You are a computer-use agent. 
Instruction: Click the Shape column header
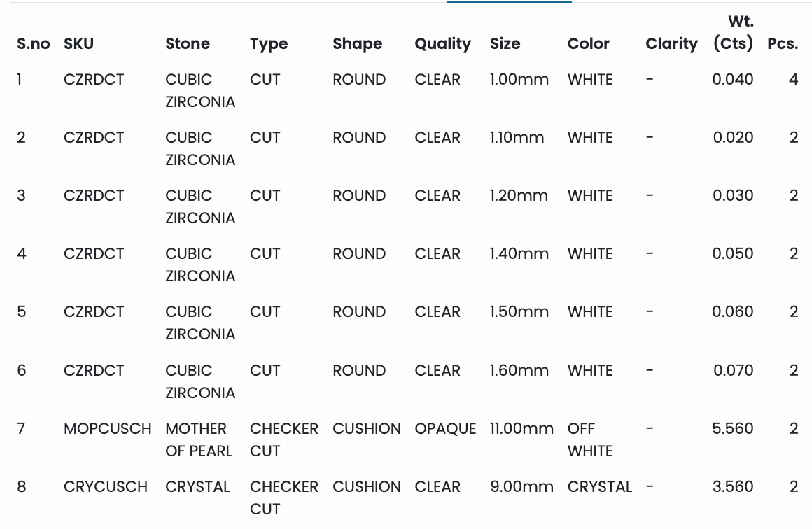pyautogui.click(x=357, y=44)
